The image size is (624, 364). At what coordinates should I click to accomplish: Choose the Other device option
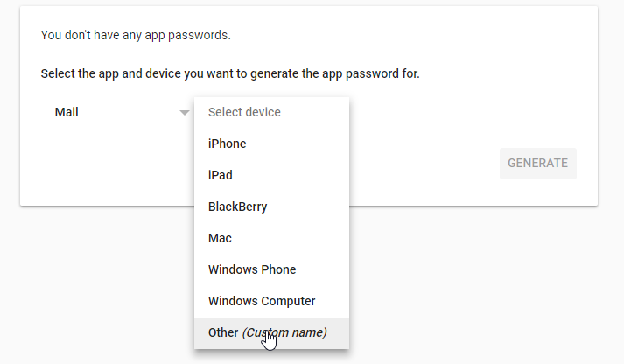pyautogui.click(x=223, y=332)
